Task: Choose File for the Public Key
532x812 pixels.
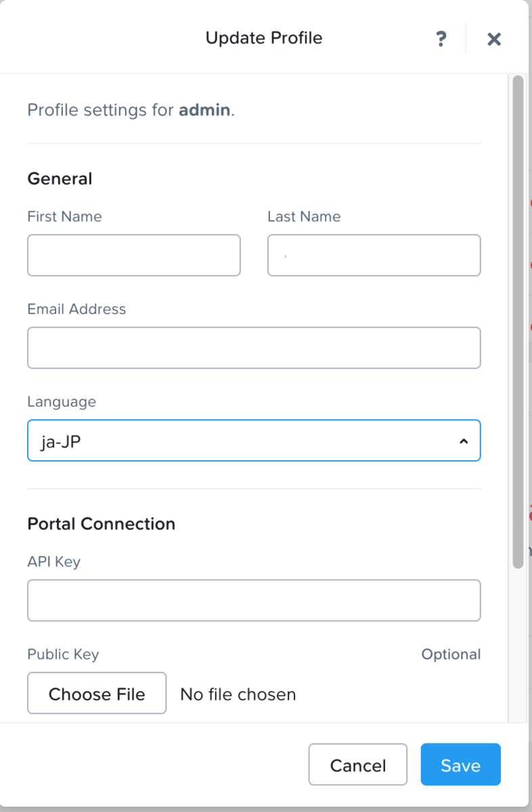Action: (x=97, y=694)
